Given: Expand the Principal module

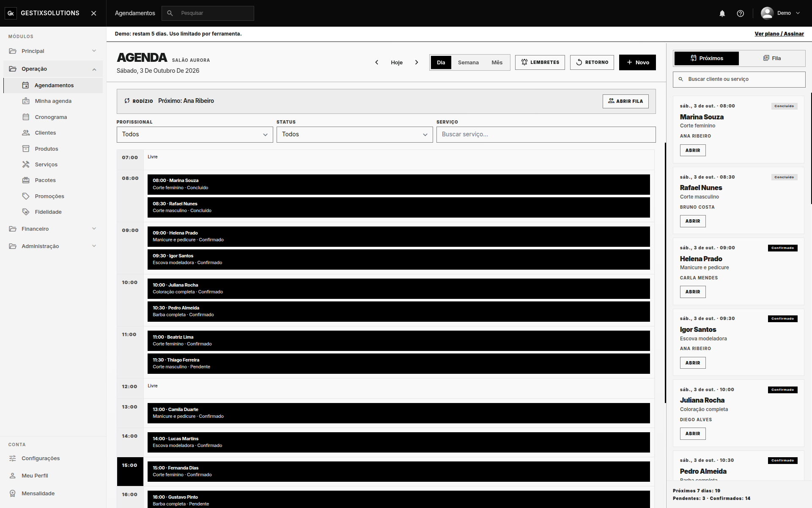Looking at the screenshot, I should click(53, 51).
